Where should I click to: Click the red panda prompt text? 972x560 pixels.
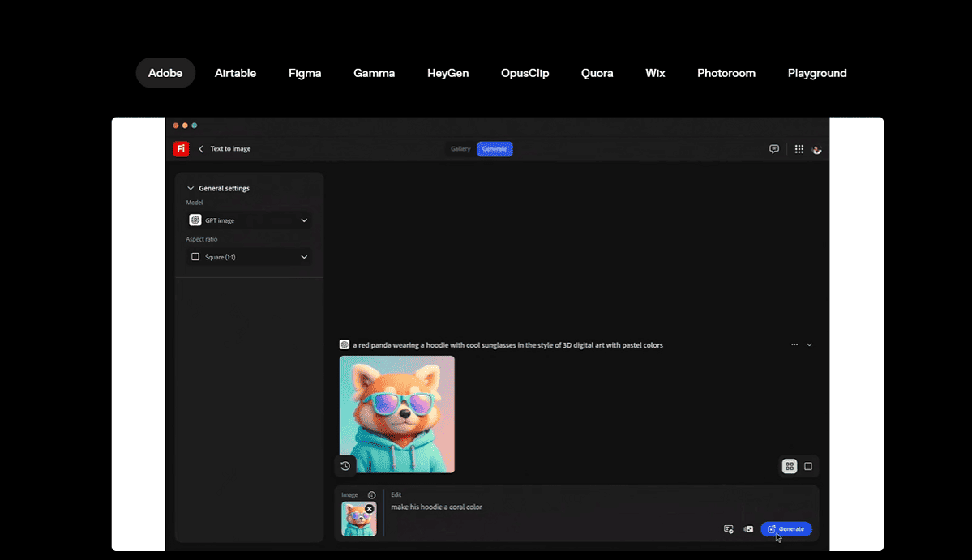[507, 345]
